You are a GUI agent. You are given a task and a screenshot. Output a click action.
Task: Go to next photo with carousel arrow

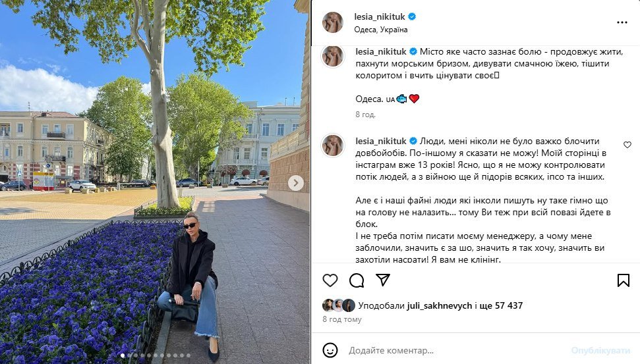tap(295, 183)
